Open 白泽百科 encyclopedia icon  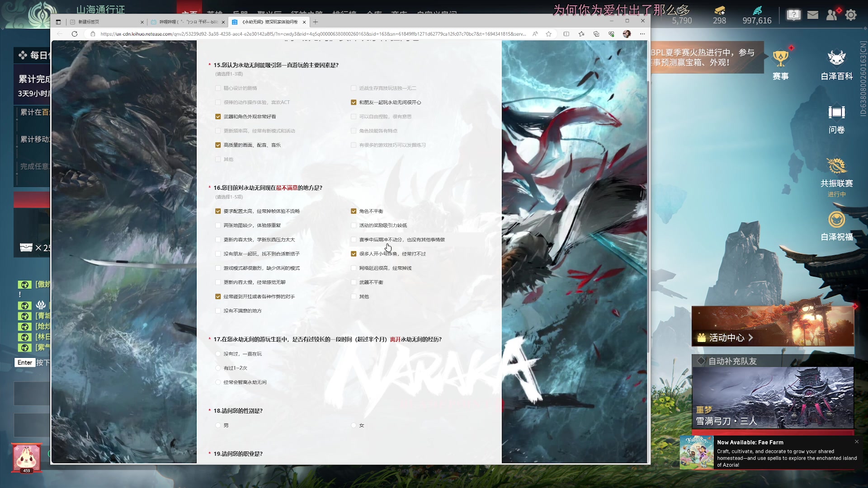tap(837, 65)
